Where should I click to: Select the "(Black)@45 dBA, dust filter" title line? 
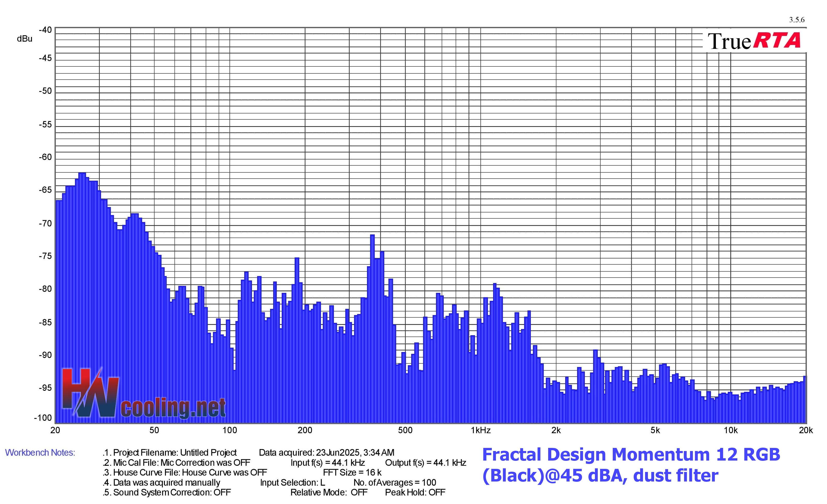(x=600, y=476)
